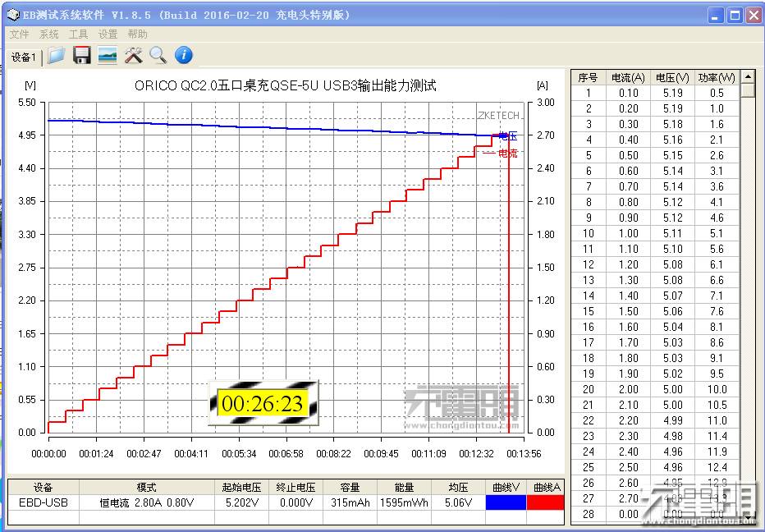Click the [V] voltage axis unit label

tap(30, 85)
